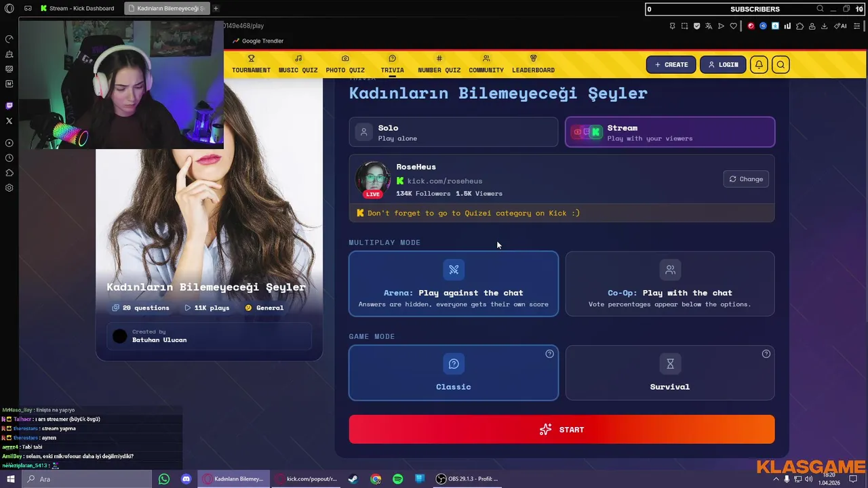Show help info for Survival mode
Viewport: 868px width, 488px height.
[x=766, y=354]
